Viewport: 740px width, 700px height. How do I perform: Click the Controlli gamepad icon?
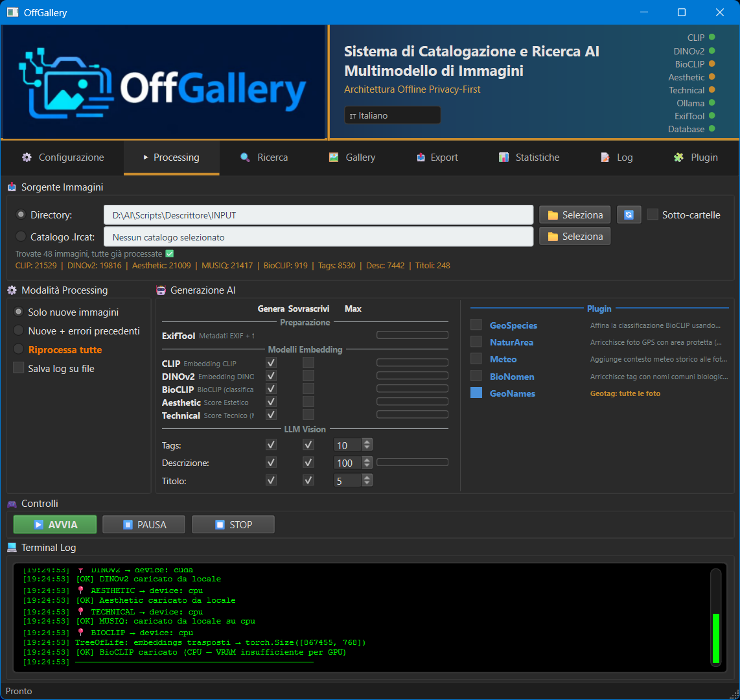[12, 504]
